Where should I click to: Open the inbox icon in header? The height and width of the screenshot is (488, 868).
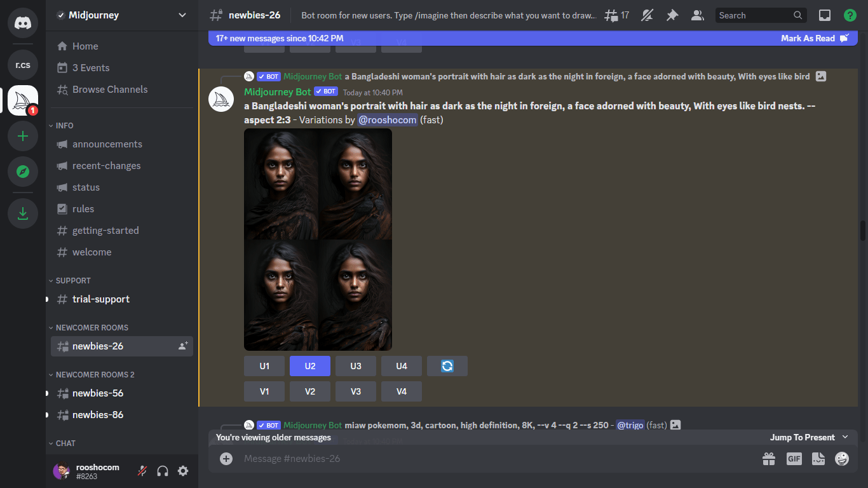click(824, 15)
